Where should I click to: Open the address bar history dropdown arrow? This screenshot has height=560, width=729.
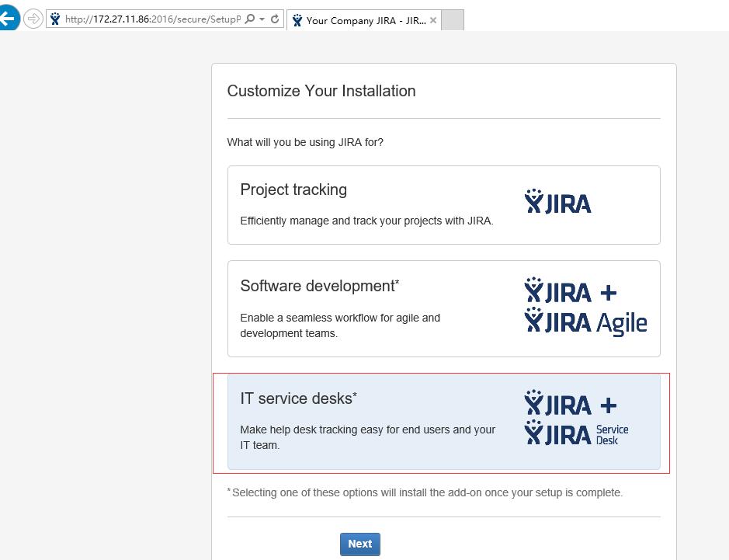coord(262,19)
